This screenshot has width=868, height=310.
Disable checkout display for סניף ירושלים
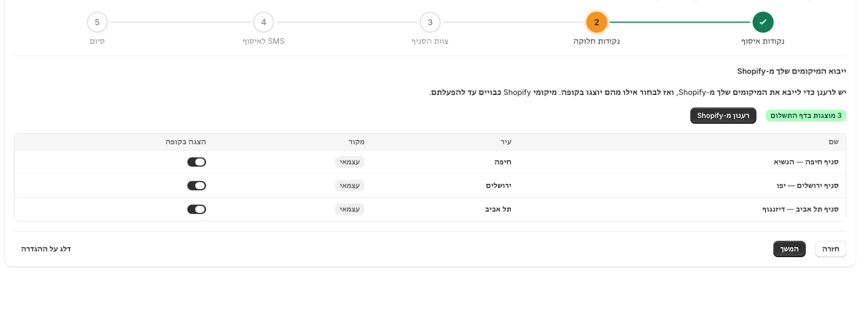(x=197, y=186)
